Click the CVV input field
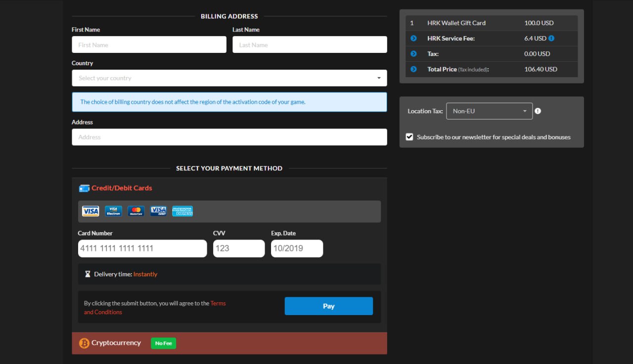 [239, 248]
